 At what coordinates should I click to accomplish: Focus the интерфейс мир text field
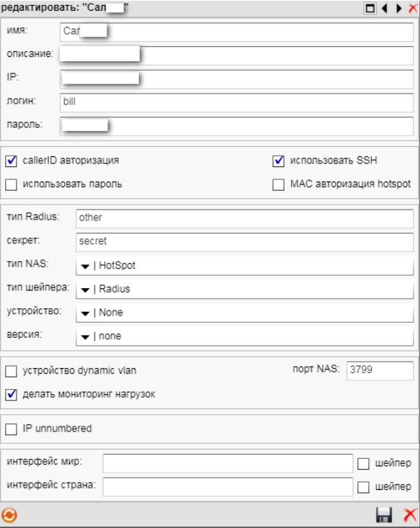click(x=228, y=463)
